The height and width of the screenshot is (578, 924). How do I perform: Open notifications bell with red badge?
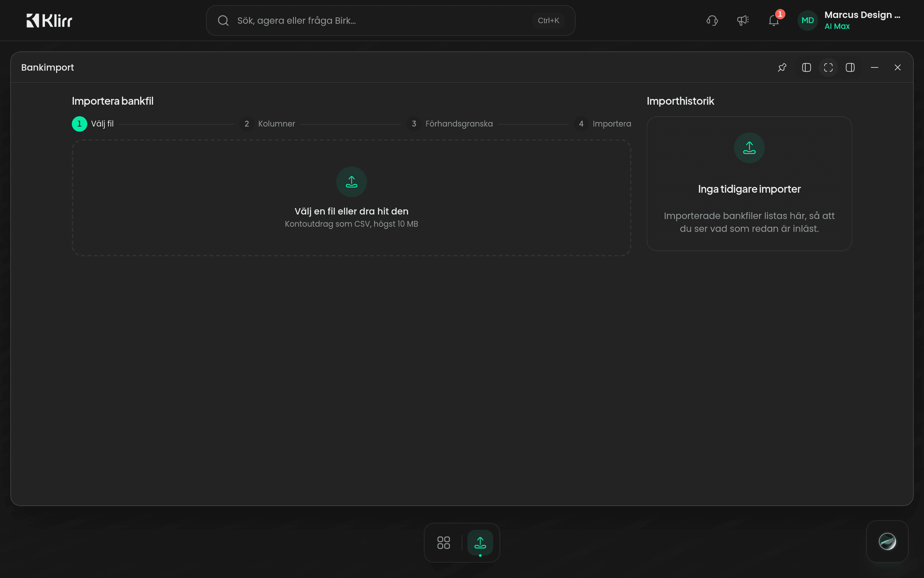tap(774, 20)
